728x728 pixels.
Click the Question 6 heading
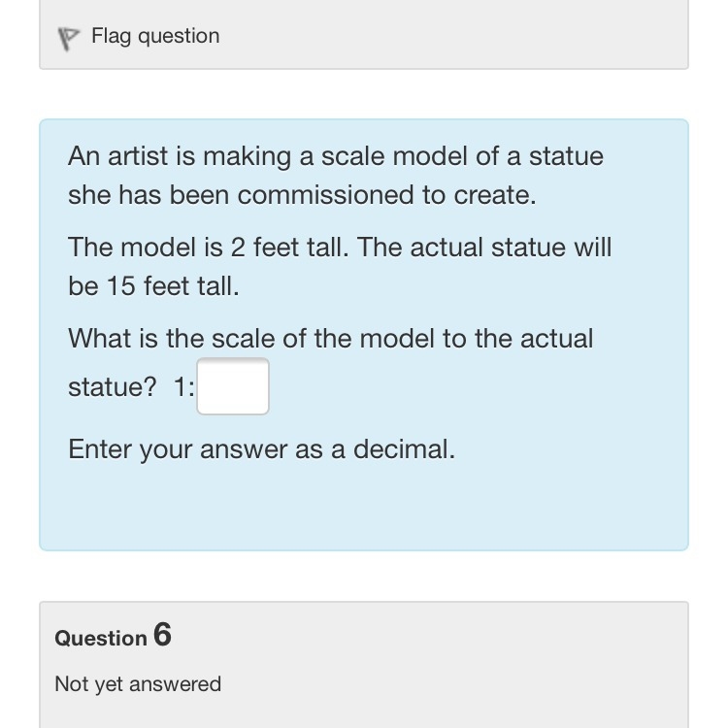[113, 636]
